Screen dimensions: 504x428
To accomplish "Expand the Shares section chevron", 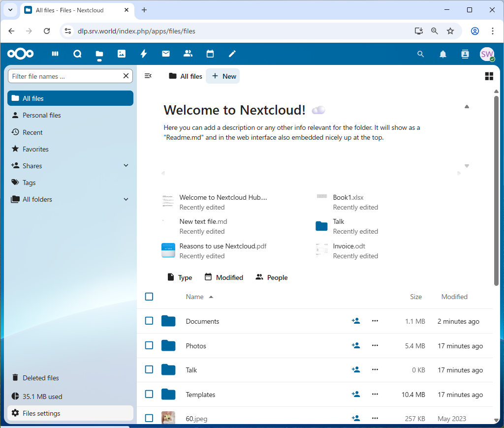I will pos(126,166).
